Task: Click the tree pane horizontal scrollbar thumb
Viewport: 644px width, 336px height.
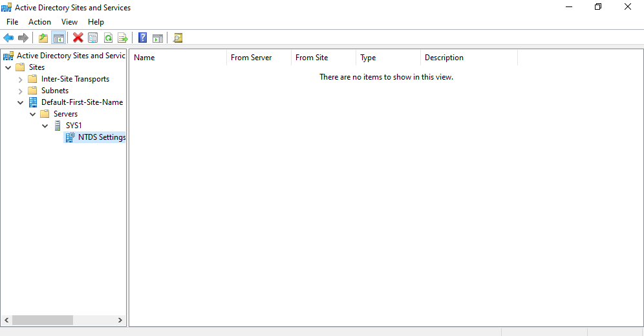Action: coord(43,320)
